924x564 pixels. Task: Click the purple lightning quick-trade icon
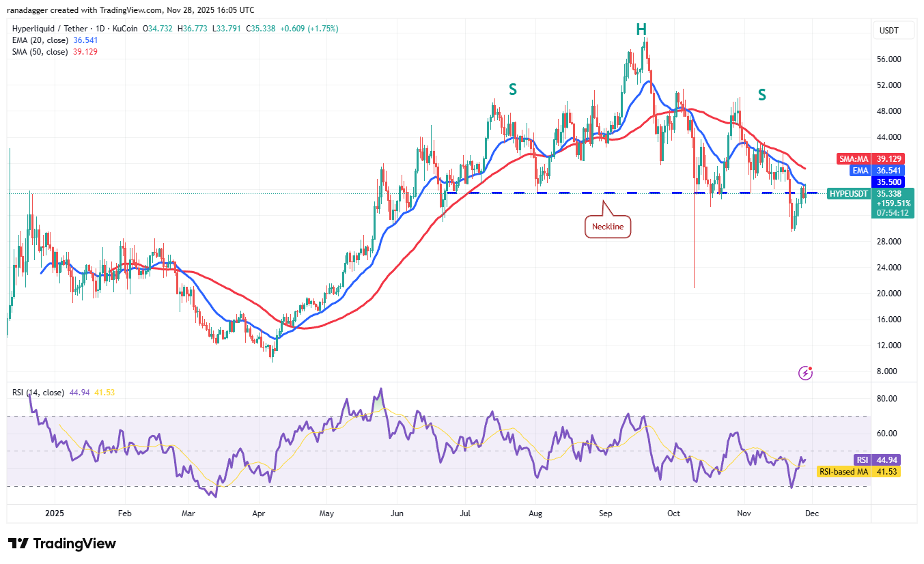coord(805,373)
